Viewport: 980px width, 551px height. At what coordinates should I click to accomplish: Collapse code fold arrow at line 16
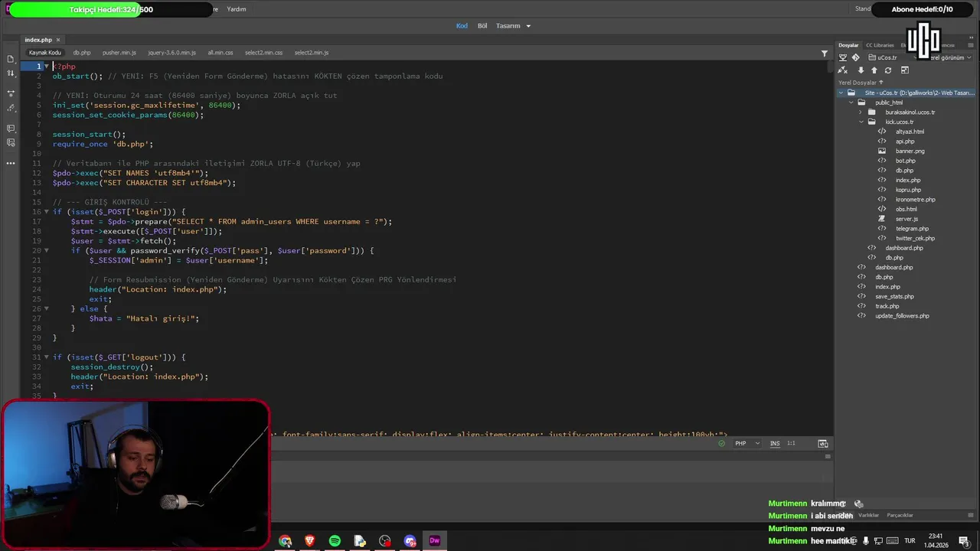[46, 212]
